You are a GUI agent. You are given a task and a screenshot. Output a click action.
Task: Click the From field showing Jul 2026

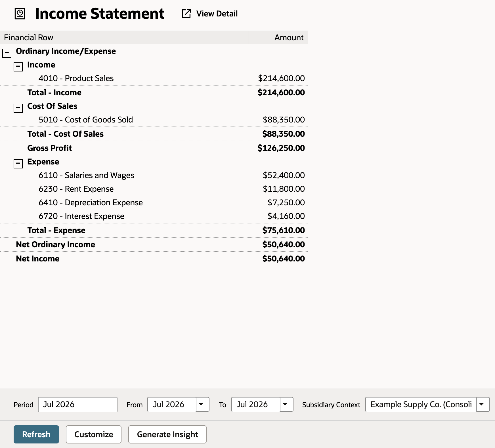(x=172, y=404)
